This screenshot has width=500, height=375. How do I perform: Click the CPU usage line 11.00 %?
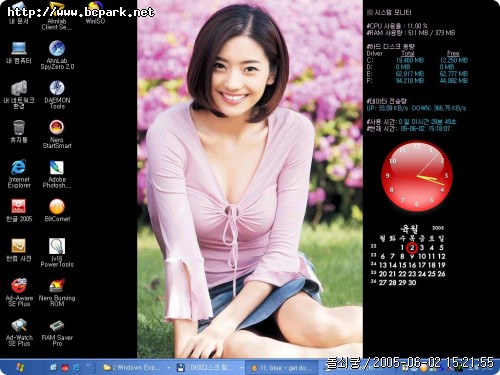click(397, 26)
